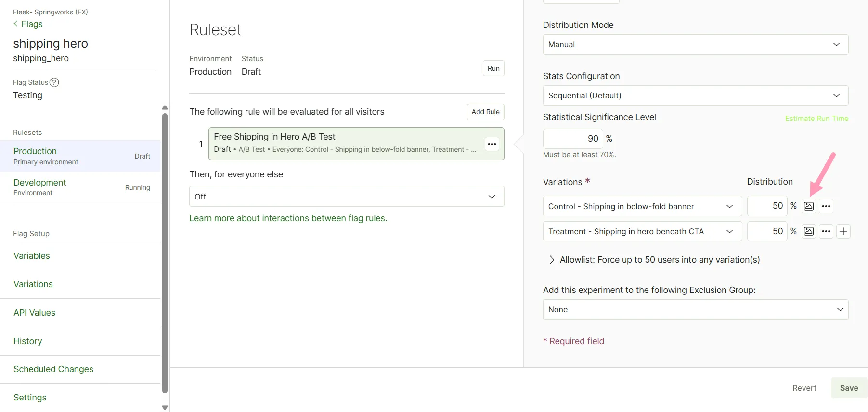The image size is (868, 412).
Task: Select the Production ruleset
Action: click(x=80, y=156)
